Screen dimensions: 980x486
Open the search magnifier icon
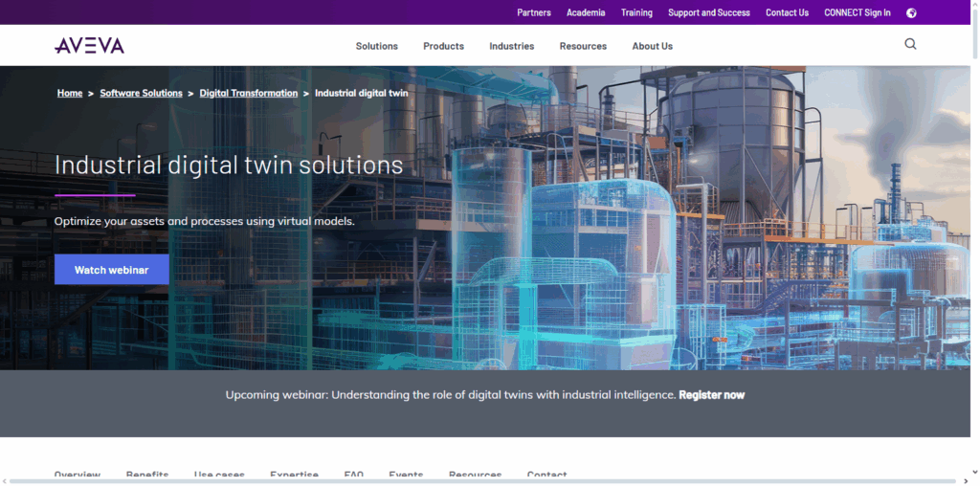tap(911, 44)
